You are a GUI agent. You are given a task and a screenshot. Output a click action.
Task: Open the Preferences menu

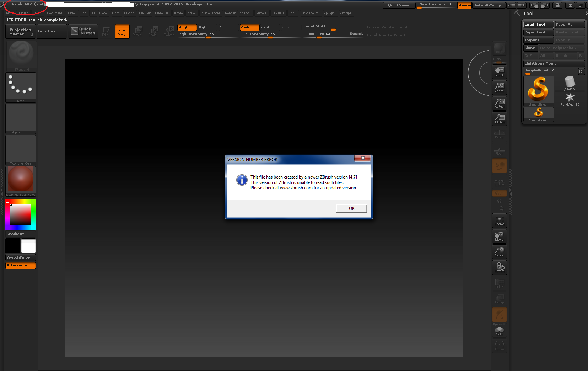coord(210,13)
